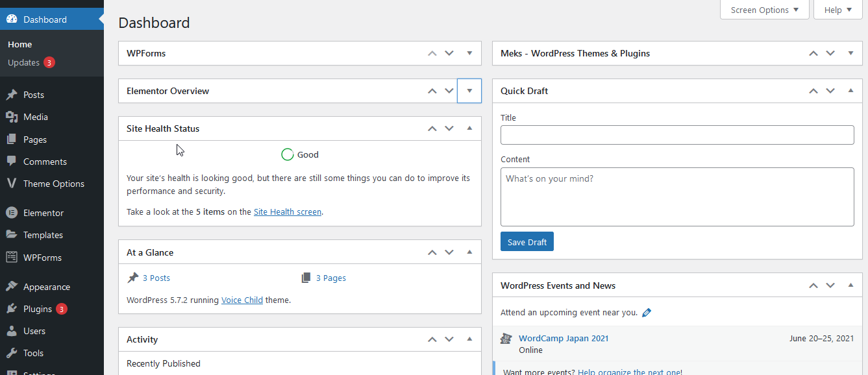Open the Screen Options dropdown

(764, 10)
